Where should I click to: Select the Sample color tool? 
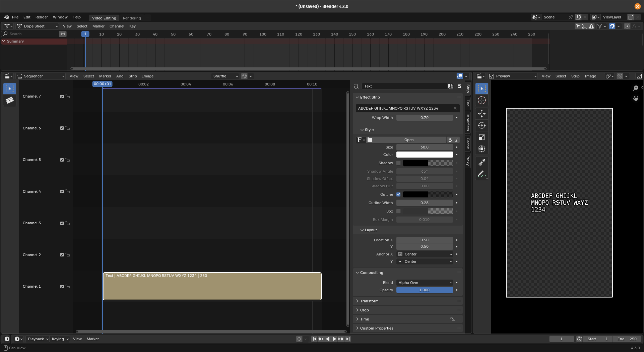click(x=482, y=162)
